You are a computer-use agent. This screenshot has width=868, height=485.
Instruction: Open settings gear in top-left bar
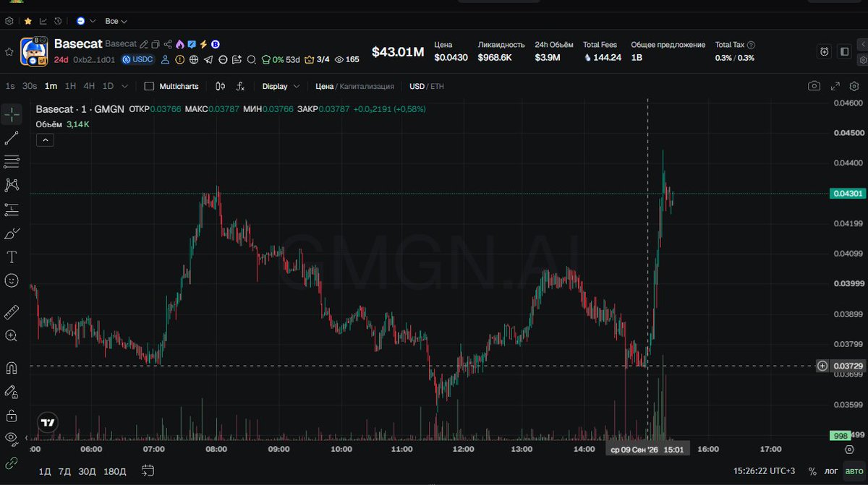[9, 22]
